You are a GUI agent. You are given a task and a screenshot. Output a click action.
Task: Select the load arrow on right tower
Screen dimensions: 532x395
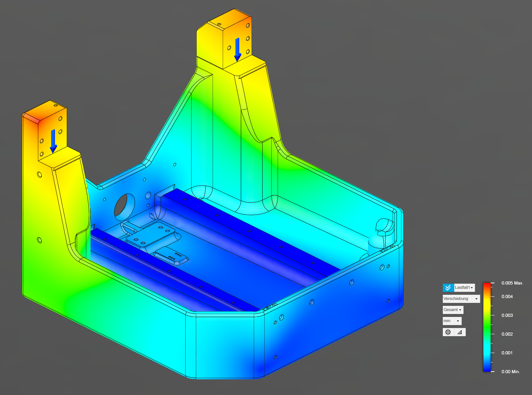237,49
